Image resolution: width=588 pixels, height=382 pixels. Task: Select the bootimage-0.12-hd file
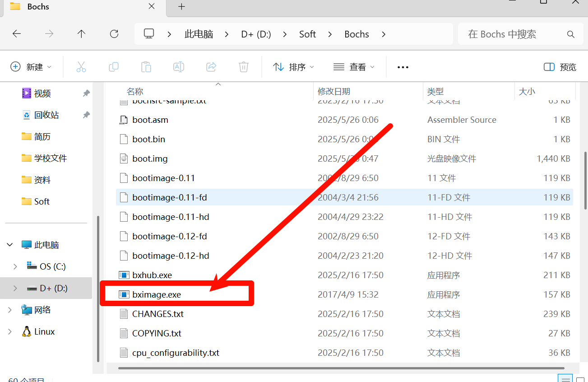[x=344, y=256]
